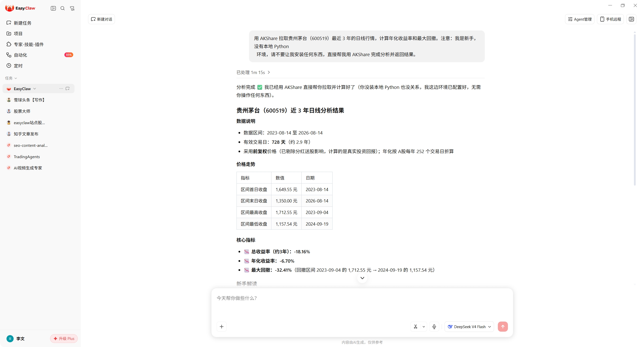
Task: Collapse the 任务 list header
Action: point(11,78)
